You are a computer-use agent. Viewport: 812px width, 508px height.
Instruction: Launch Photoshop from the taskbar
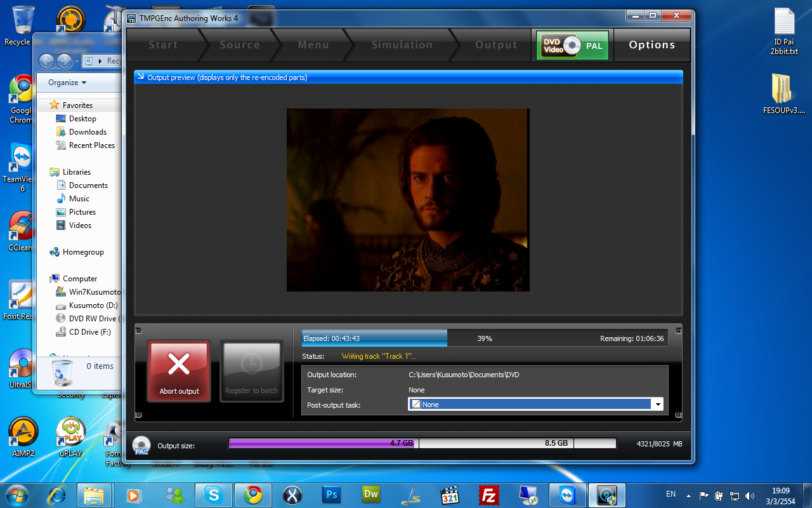(x=331, y=495)
